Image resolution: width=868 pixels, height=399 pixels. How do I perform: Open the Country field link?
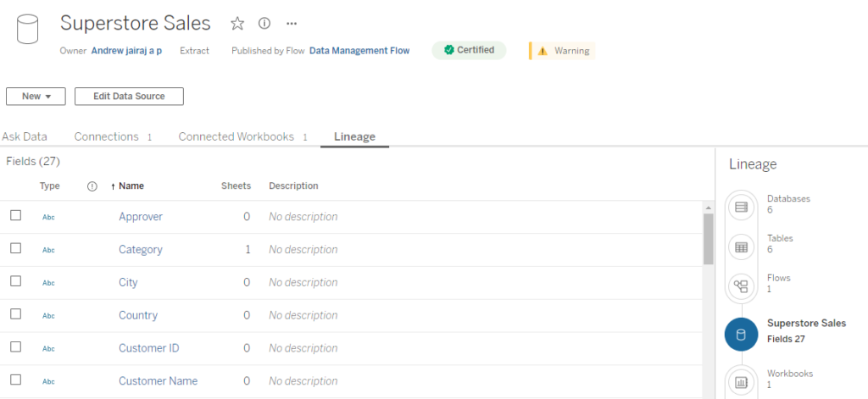pos(138,315)
